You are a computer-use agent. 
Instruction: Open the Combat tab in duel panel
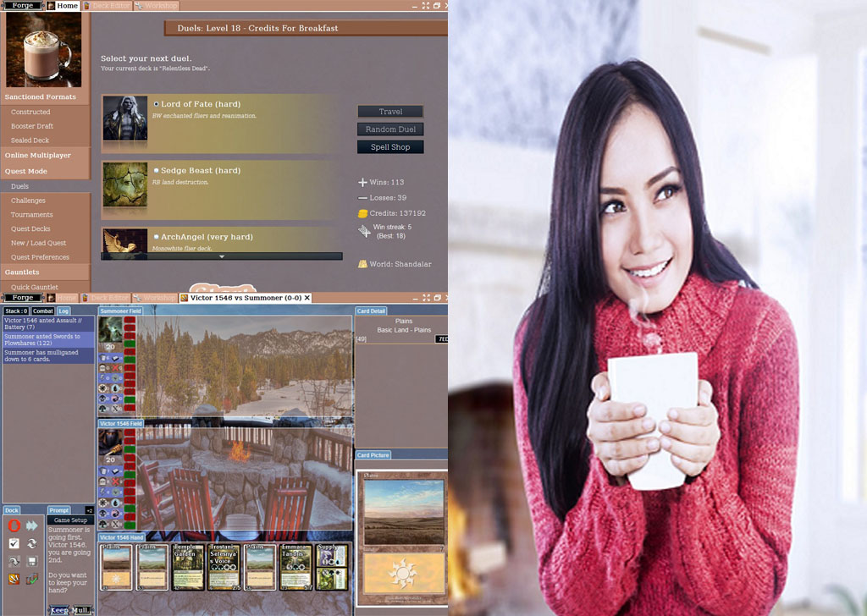(x=43, y=311)
